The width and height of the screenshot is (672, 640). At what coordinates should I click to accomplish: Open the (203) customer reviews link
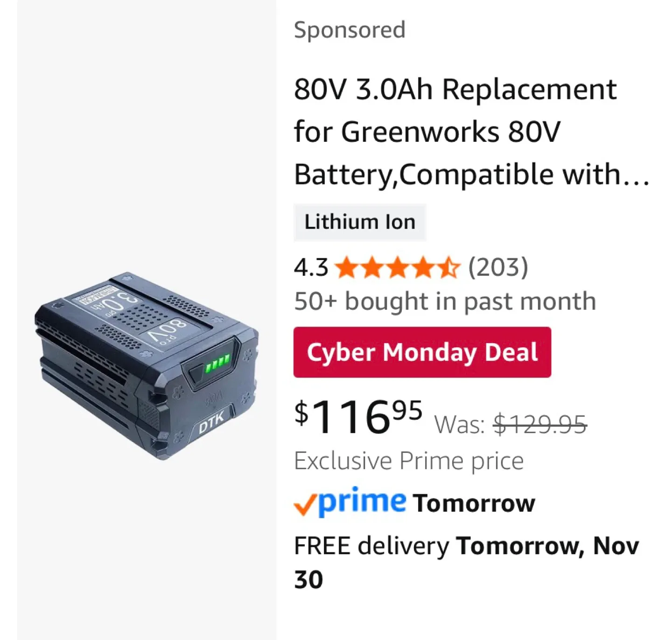[498, 268]
